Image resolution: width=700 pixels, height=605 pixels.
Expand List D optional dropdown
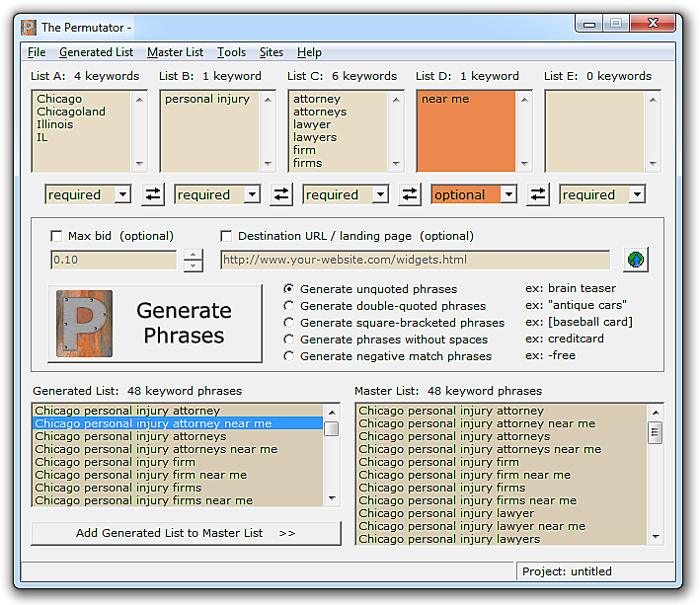coord(507,194)
